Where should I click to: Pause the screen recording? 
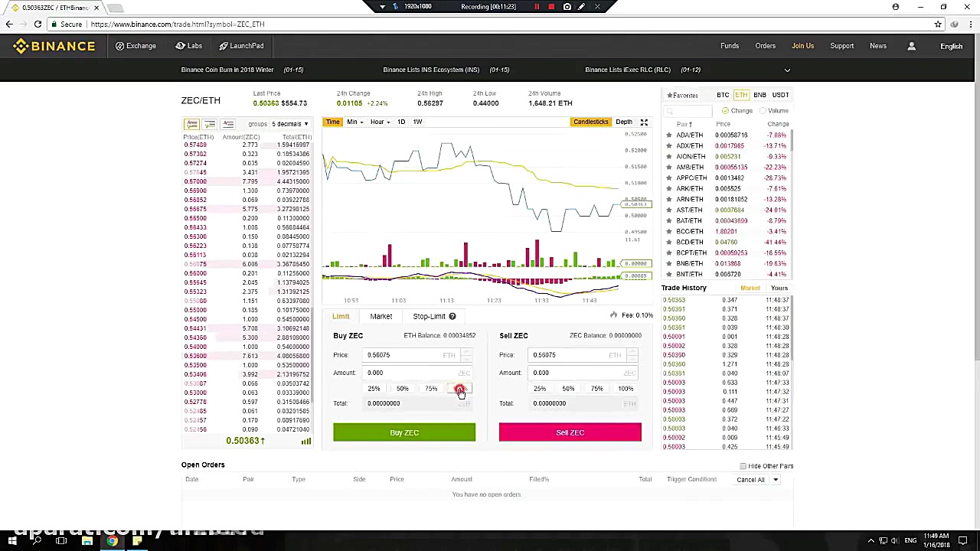coord(537,7)
